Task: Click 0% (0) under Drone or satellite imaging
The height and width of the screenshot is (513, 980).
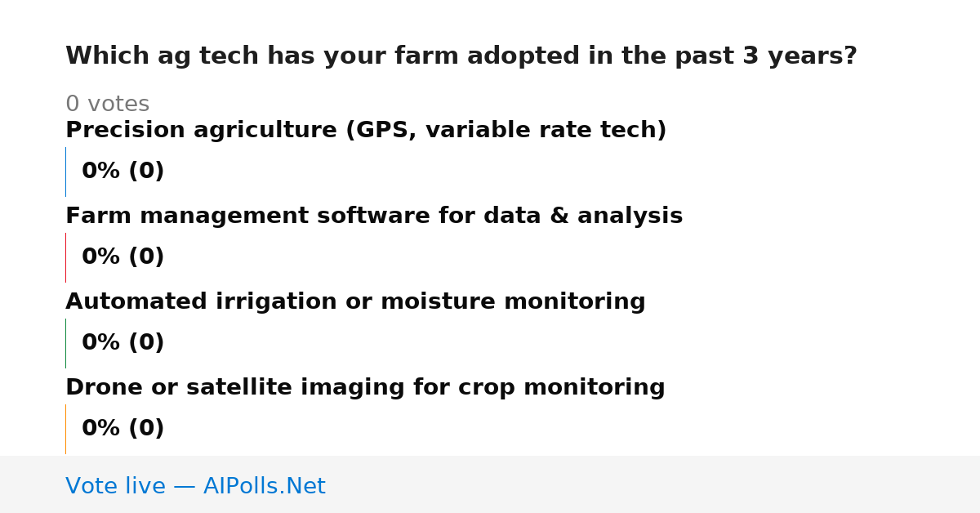Action: click(122, 429)
